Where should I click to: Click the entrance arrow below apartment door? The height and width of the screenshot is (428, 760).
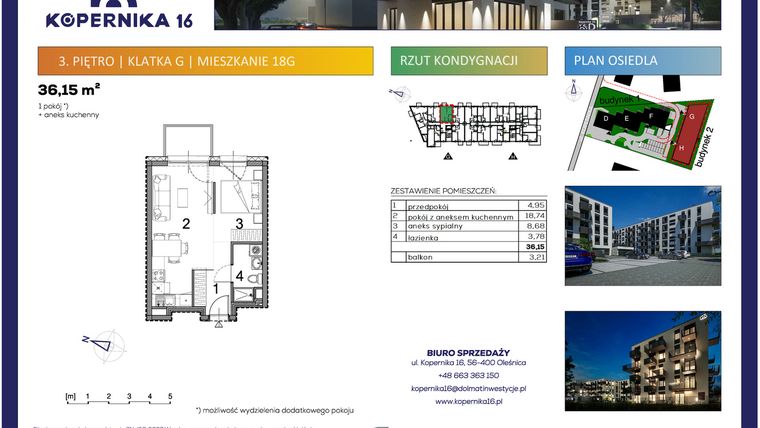[x=219, y=324]
